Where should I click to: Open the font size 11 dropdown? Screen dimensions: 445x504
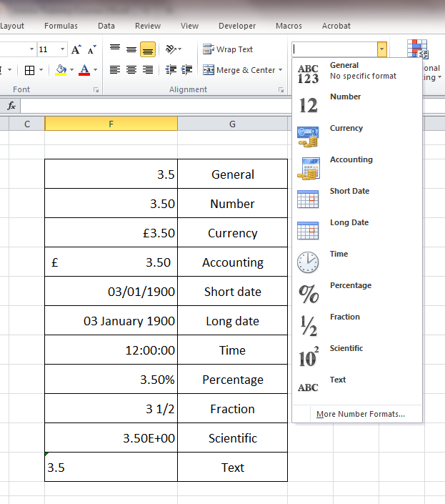pos(63,49)
